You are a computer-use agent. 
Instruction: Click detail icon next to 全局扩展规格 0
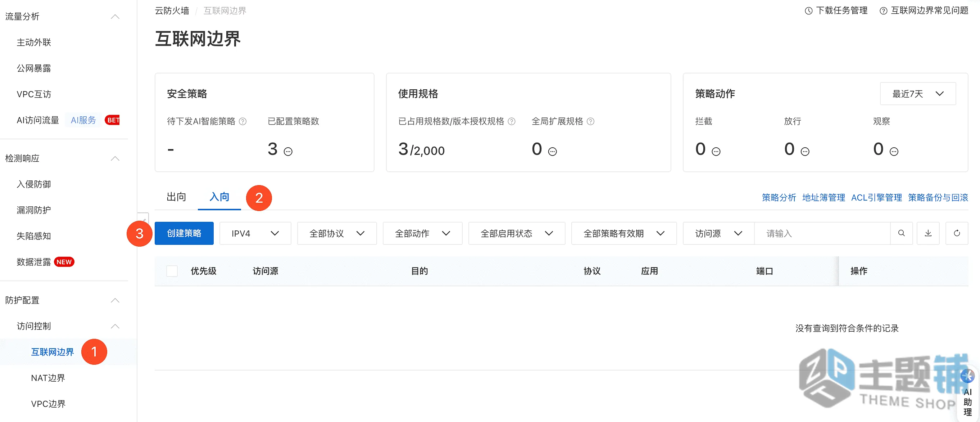[552, 152]
